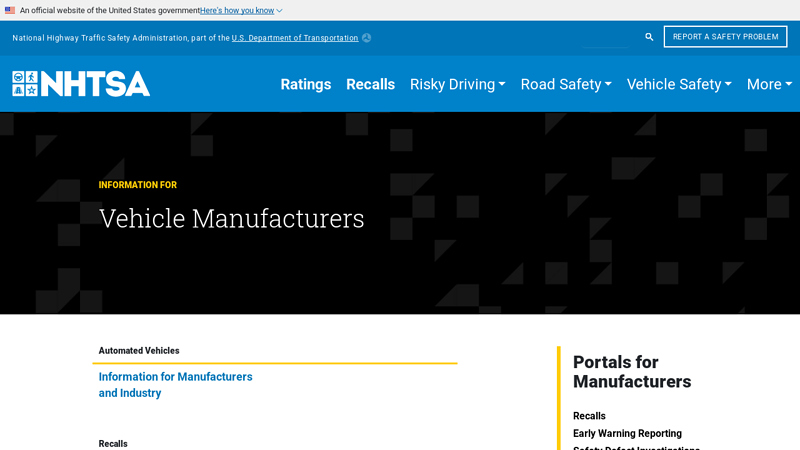Viewport: 800px width, 450px height.
Task: Click the Automated Vehicles section heading
Action: 139,351
